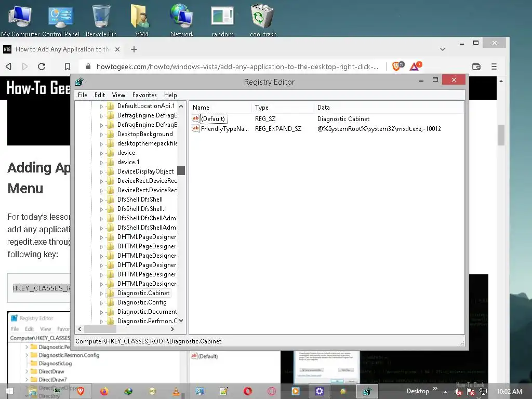Open a new browser tab
The image size is (532, 399).
tap(134, 49)
